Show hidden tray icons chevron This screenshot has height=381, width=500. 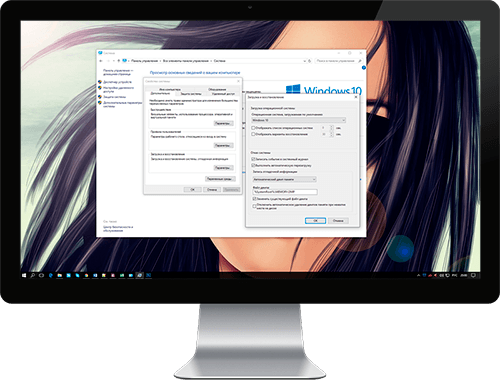click(x=418, y=276)
